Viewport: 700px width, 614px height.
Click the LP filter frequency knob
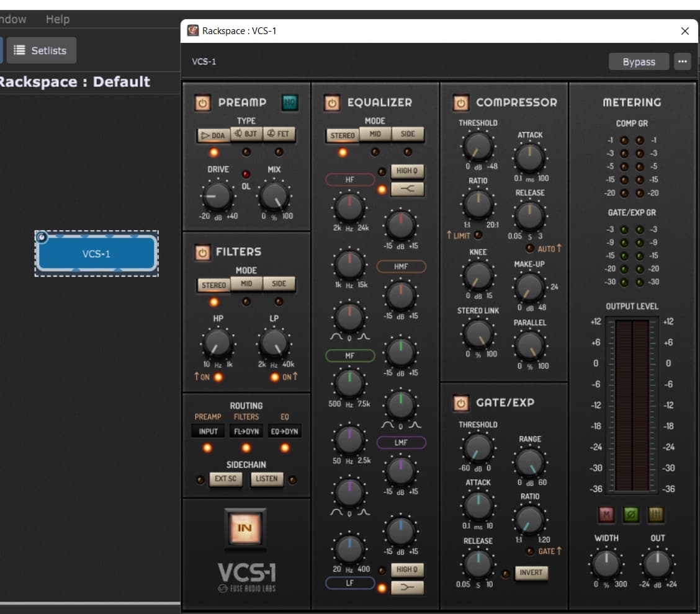click(274, 344)
